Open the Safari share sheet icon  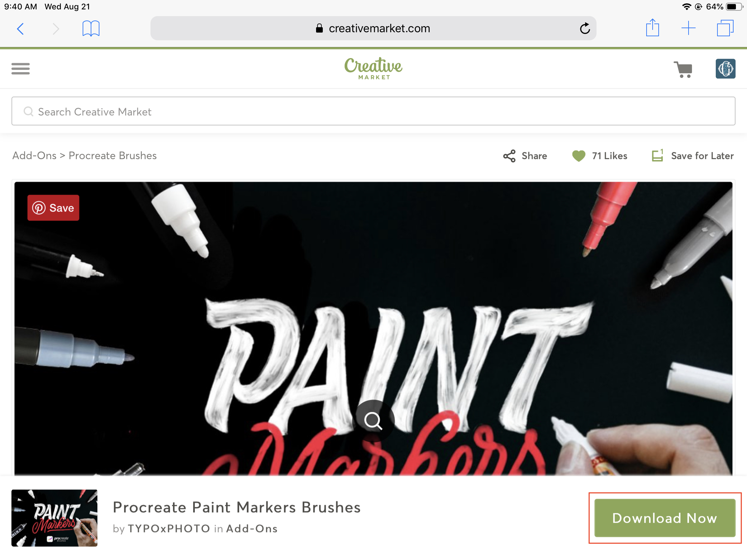coord(652,28)
